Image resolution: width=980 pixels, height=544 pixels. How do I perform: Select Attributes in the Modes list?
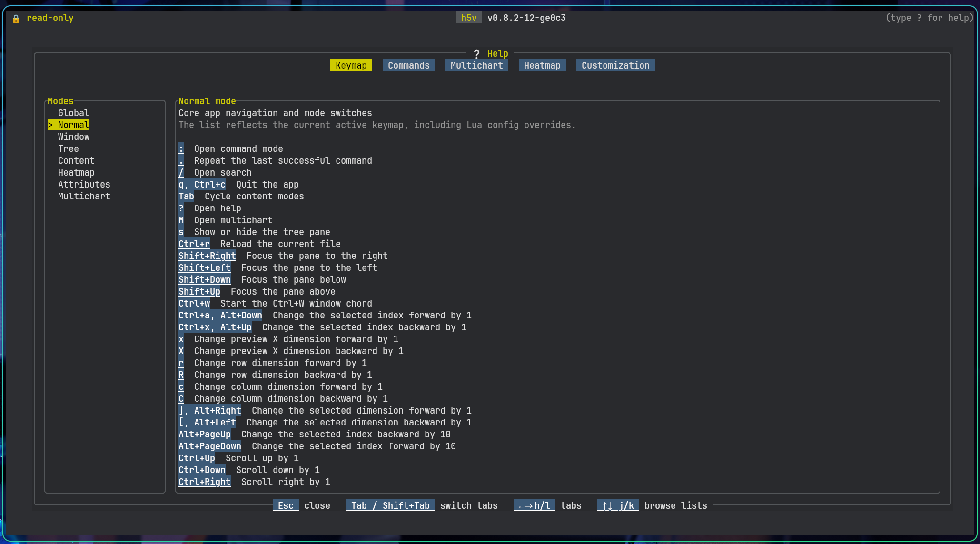click(x=84, y=185)
